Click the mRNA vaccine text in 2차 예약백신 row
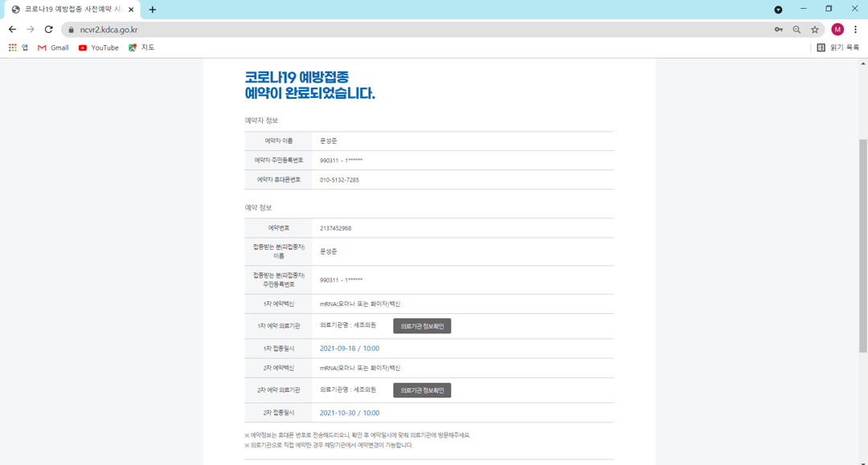This screenshot has width=868, height=465. [x=360, y=369]
